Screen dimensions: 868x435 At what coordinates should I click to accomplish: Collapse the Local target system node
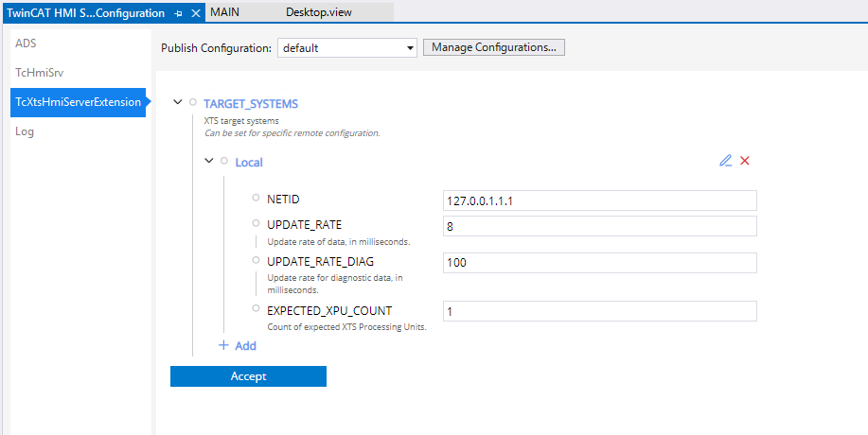click(x=208, y=161)
